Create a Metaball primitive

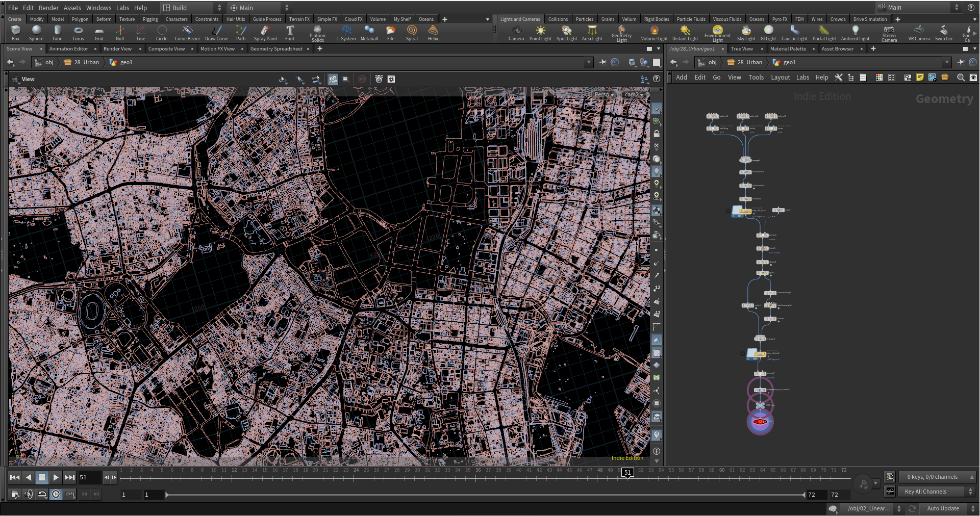[369, 33]
